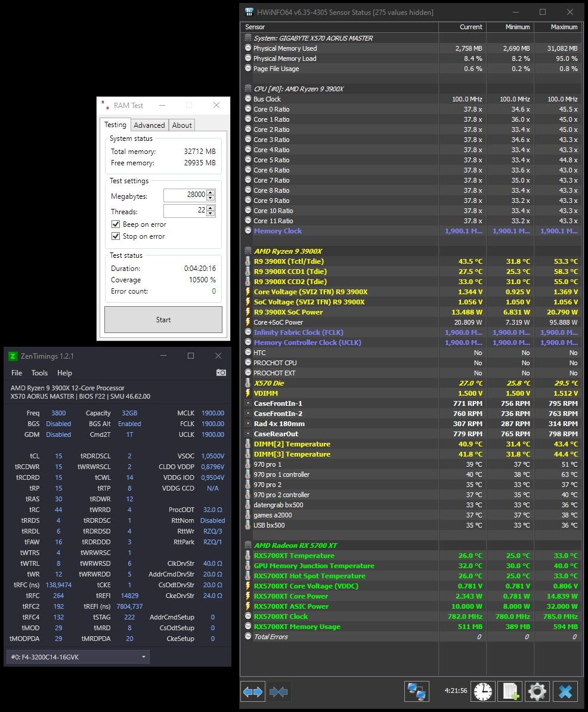Select the GPU Memory Junction Temperature row
588x712 pixels.
[x=411, y=565]
